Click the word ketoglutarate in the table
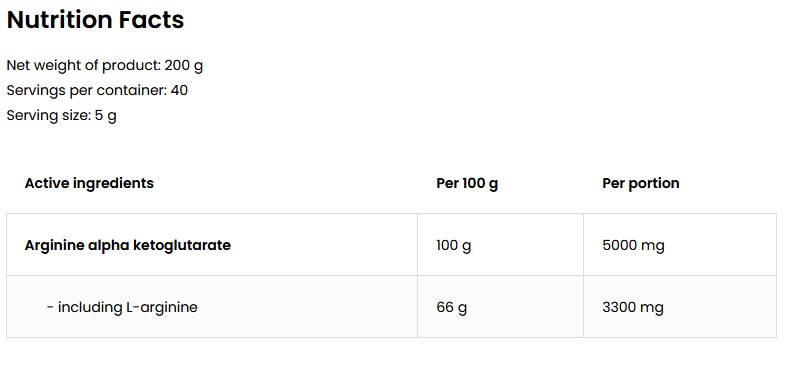Image resolution: width=799 pixels, height=366 pixels. [181, 245]
